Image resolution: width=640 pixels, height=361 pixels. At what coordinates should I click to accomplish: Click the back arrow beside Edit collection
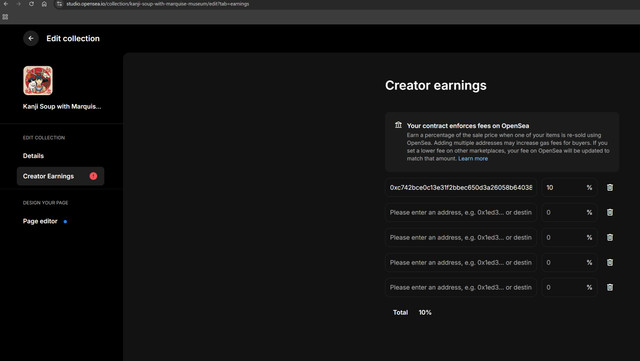click(31, 38)
